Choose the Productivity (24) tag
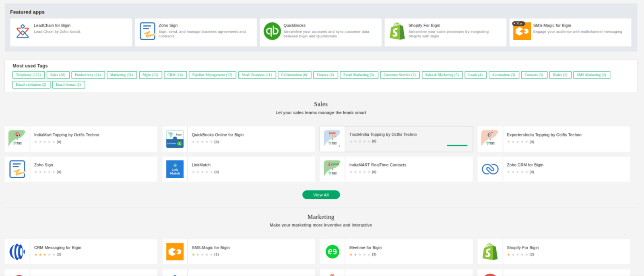Screen dimensions: 644x276 tap(88, 75)
